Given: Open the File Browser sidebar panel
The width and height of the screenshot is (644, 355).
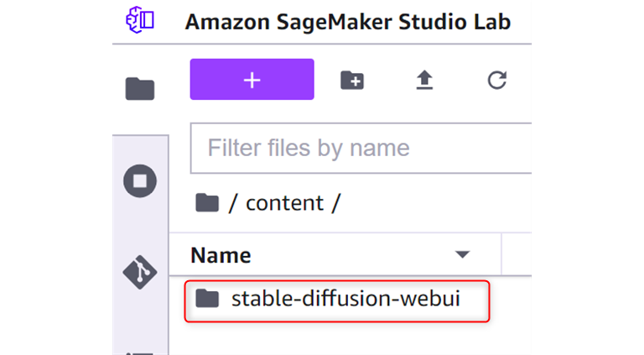Looking at the screenshot, I should point(140,88).
